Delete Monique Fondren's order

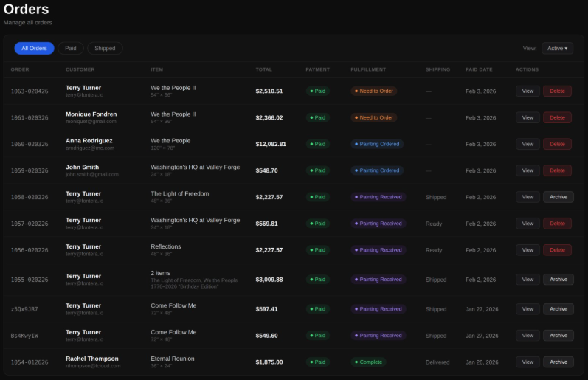[x=557, y=117]
